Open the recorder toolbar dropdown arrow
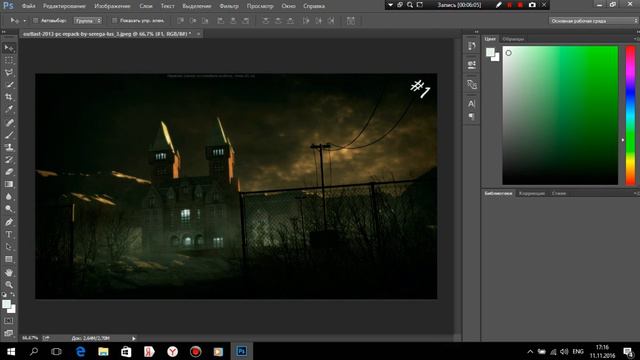 [x=390, y=5]
